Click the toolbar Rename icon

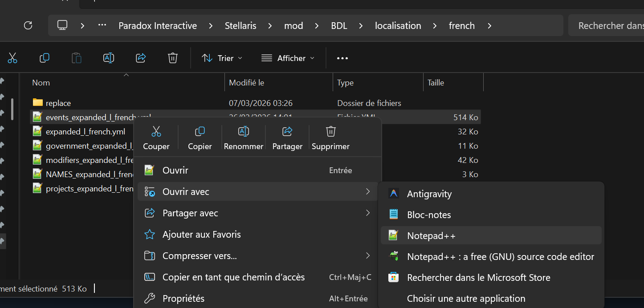tap(109, 58)
